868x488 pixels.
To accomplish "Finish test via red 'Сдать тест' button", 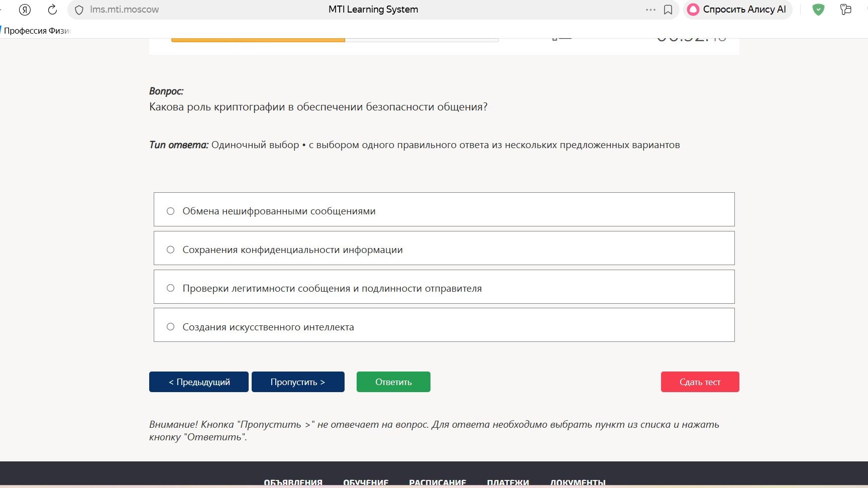I will pyautogui.click(x=700, y=382).
